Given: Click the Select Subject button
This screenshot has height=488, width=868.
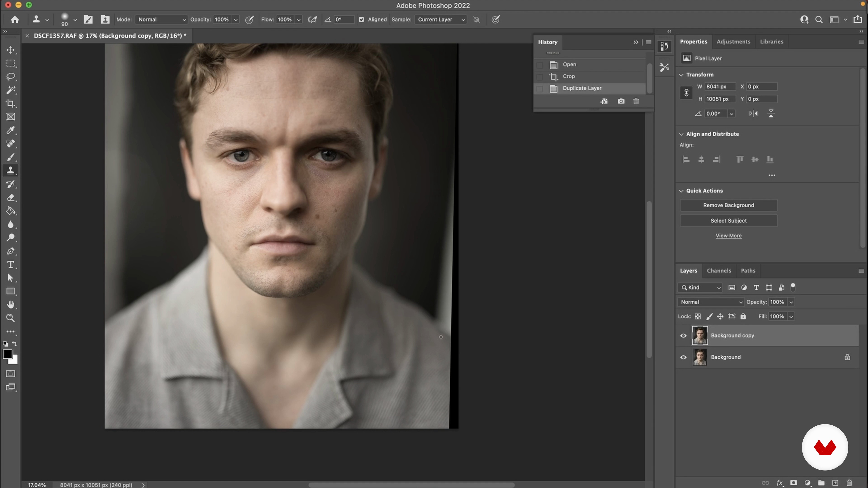Looking at the screenshot, I should click(x=729, y=221).
